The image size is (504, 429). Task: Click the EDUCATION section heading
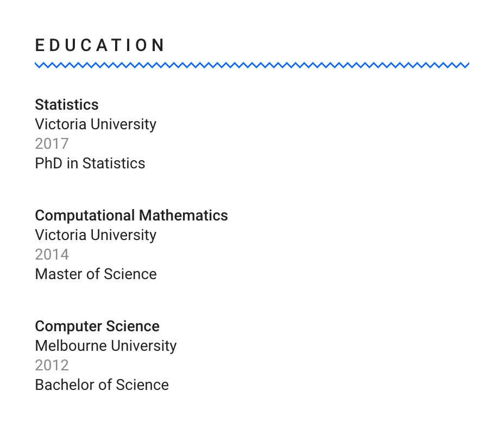tap(99, 45)
